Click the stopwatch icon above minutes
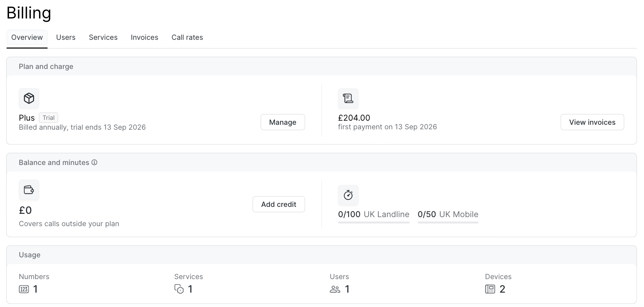 click(x=348, y=195)
